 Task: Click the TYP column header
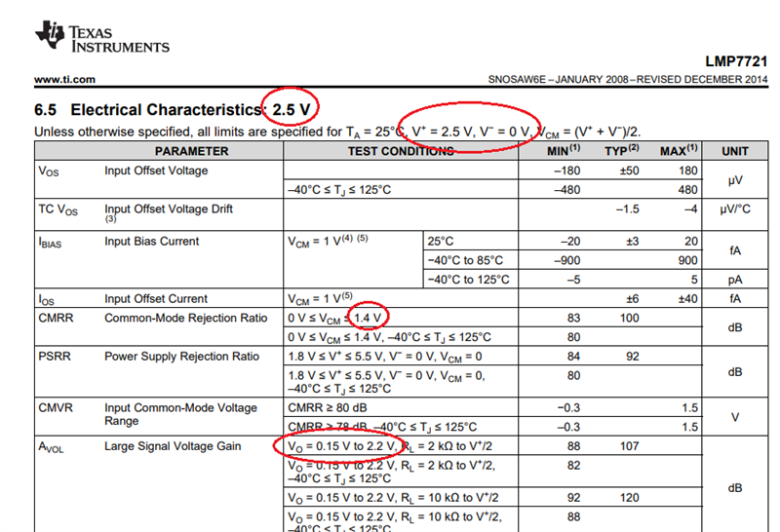click(x=621, y=150)
